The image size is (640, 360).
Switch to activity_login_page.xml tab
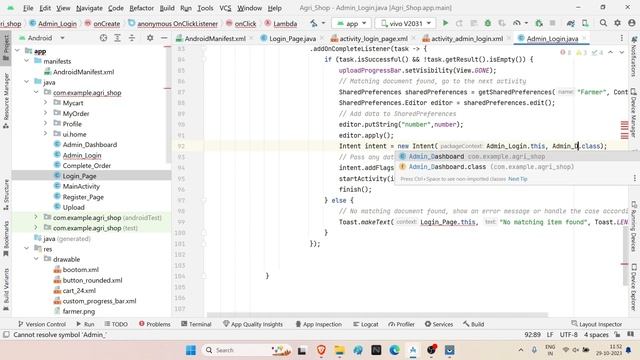click(x=373, y=38)
